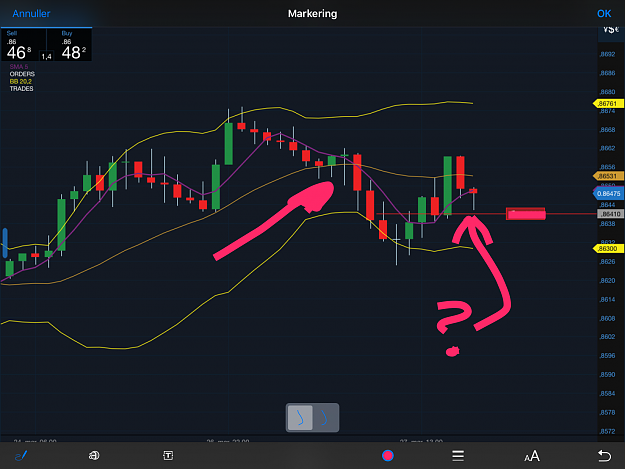Choose the first curve stroke style
This screenshot has height=469, width=625.
[x=300, y=418]
